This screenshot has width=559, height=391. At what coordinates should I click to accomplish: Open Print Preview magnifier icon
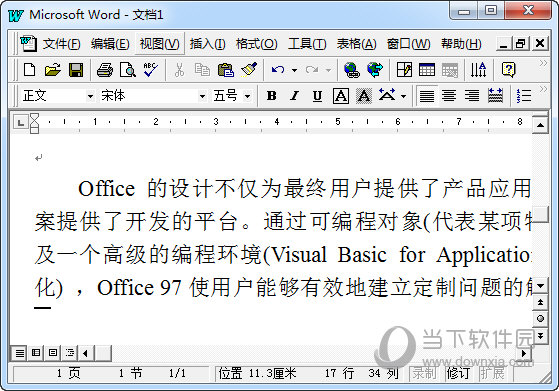tap(128, 70)
